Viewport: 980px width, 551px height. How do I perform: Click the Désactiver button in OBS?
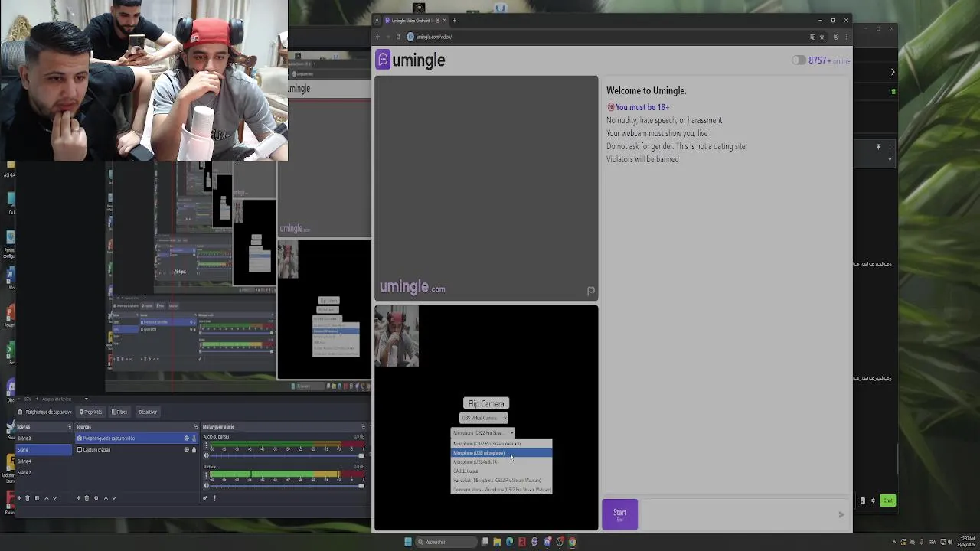point(148,412)
